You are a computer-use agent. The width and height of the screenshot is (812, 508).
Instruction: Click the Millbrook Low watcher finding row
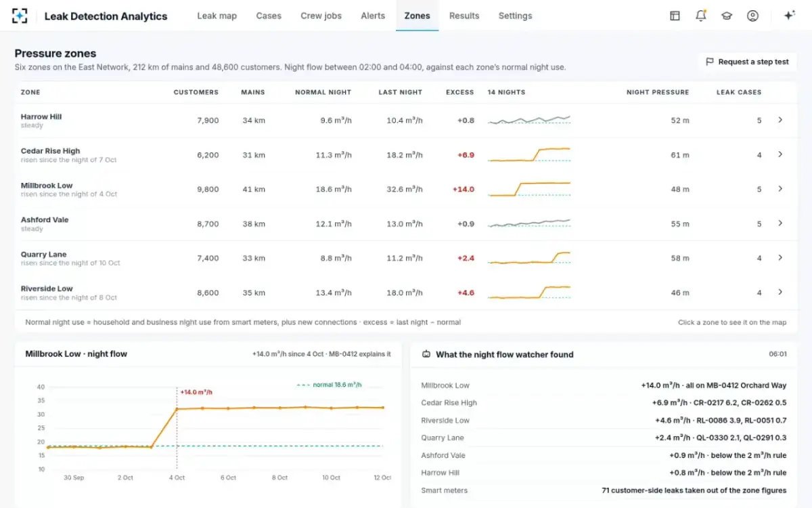604,385
